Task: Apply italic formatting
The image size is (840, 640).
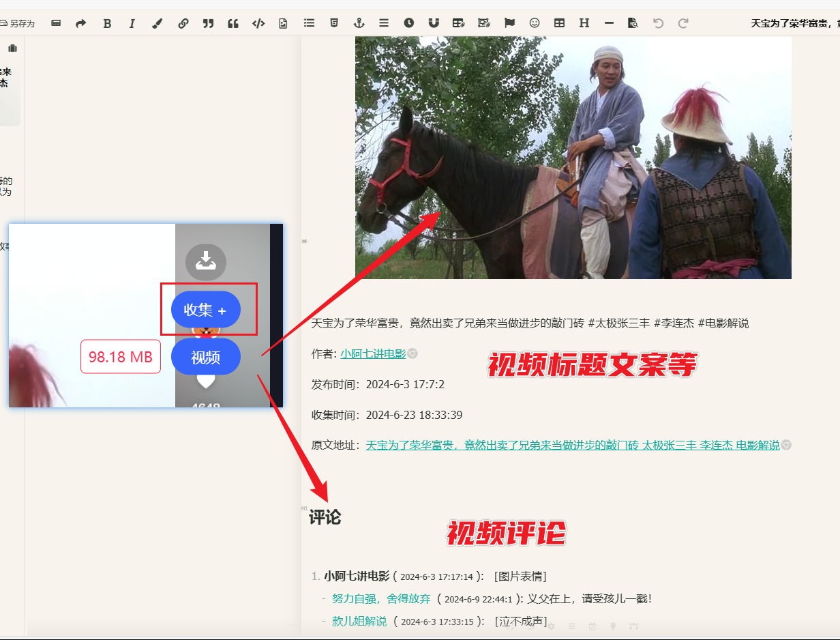Action: [x=132, y=23]
